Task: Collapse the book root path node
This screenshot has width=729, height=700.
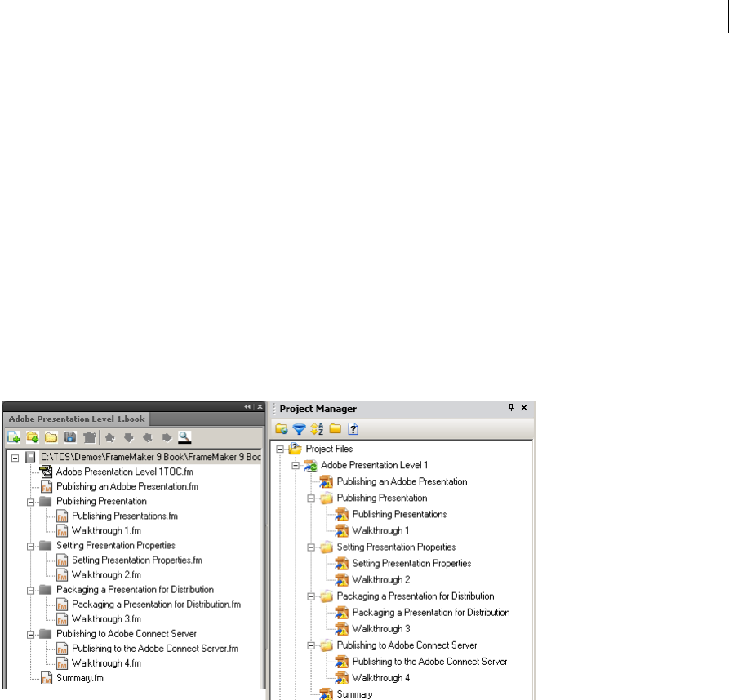Action: (x=15, y=458)
